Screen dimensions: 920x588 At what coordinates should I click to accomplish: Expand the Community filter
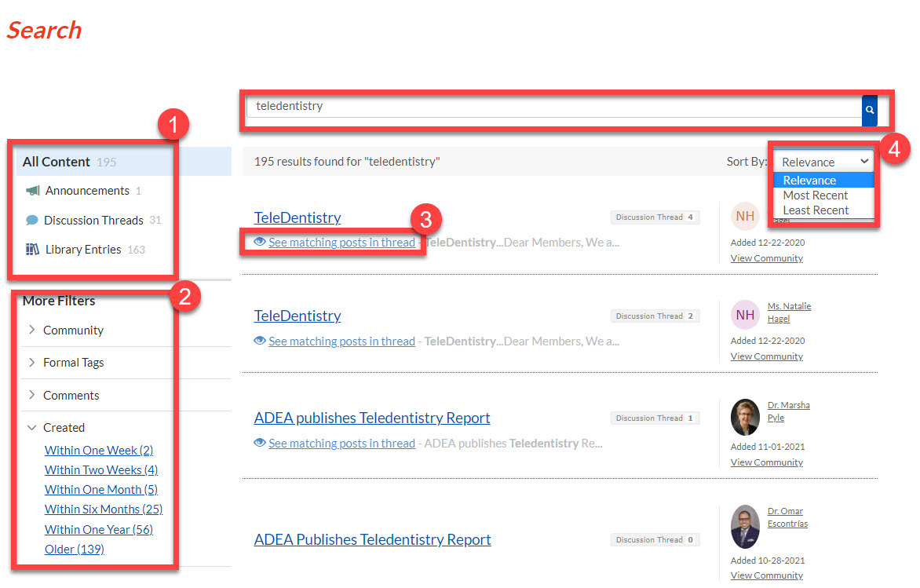(73, 331)
